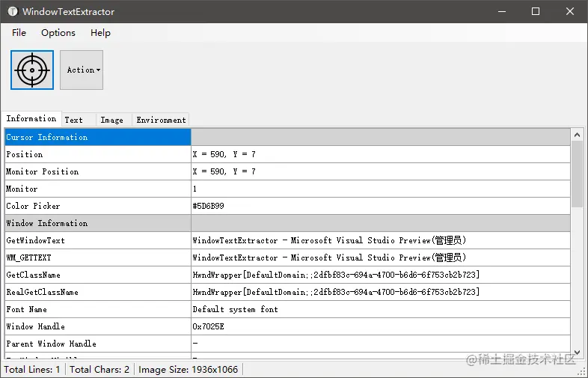Image resolution: width=588 pixels, height=378 pixels.
Task: Click the Position label cell
Action: pyautogui.click(x=98, y=154)
